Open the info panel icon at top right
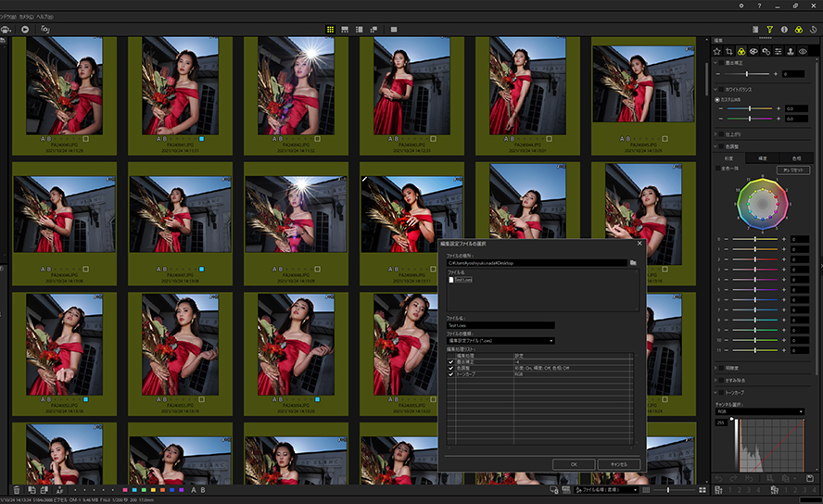Image resolution: width=823 pixels, height=504 pixels. pos(784,30)
